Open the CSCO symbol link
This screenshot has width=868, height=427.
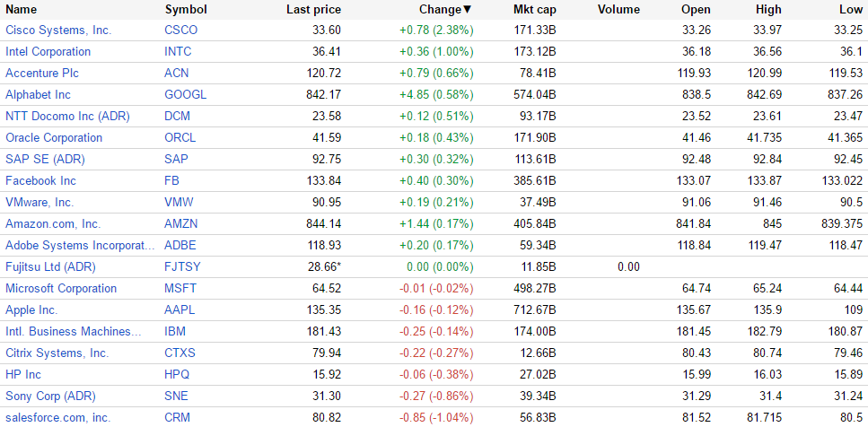180,30
